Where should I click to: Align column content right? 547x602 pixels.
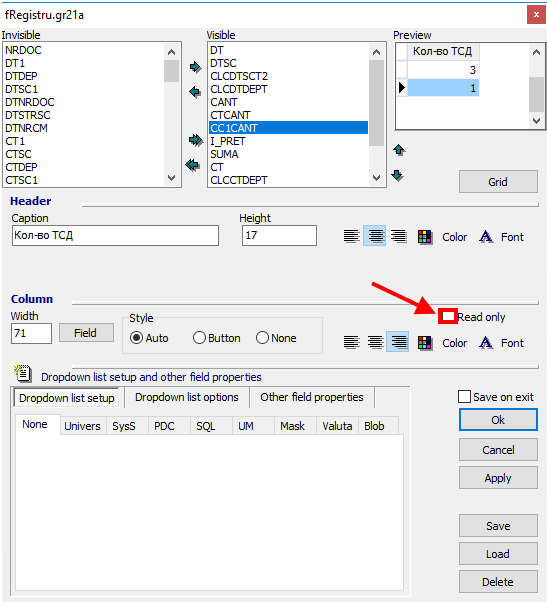pos(398,342)
